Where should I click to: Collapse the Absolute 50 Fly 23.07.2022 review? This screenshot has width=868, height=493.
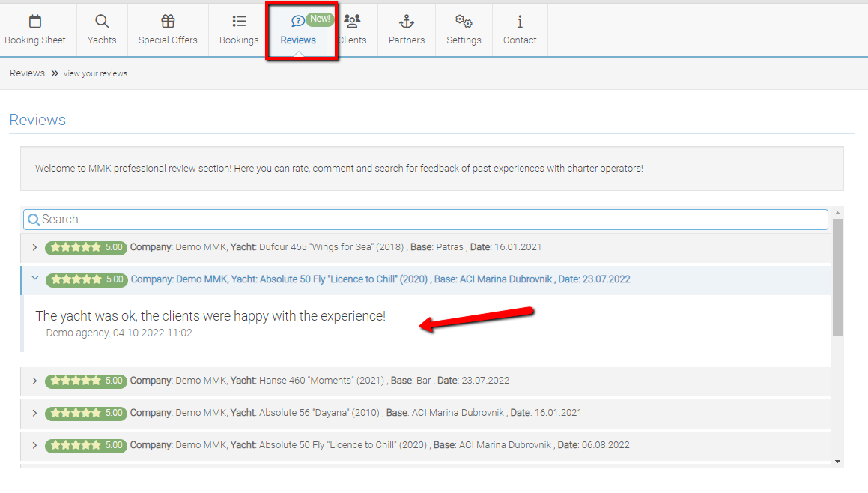35,279
